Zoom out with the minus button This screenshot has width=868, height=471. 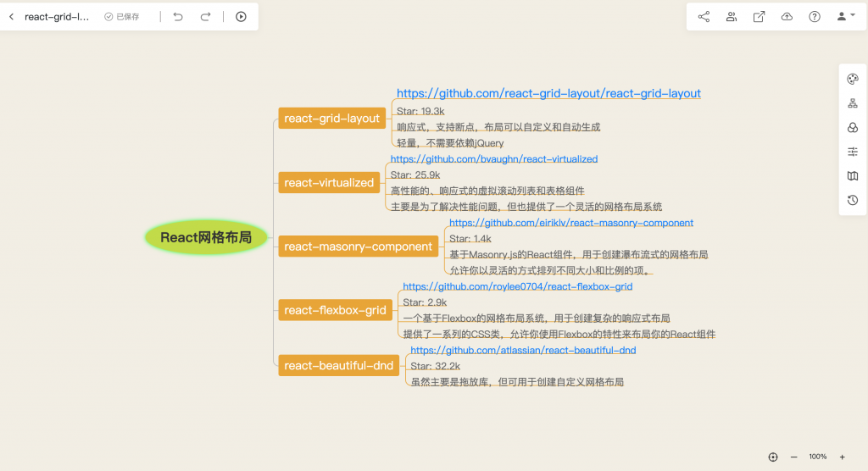pyautogui.click(x=793, y=457)
